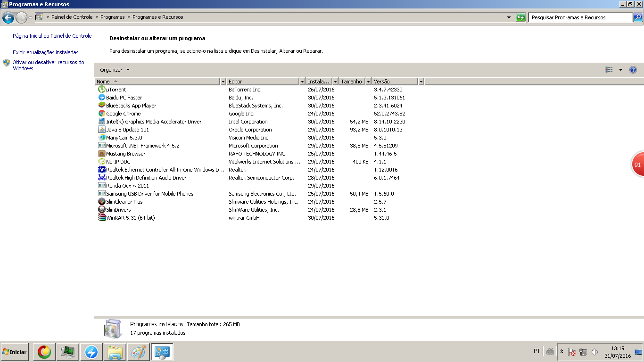Open the Editor column filter dropdown
Viewport: 644px width, 362px height.
[x=302, y=82]
